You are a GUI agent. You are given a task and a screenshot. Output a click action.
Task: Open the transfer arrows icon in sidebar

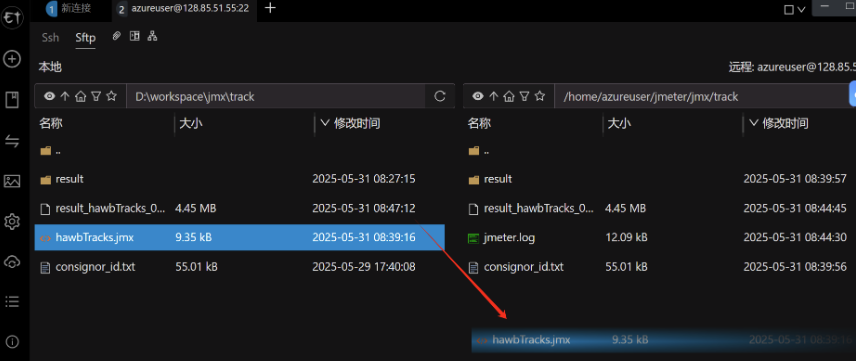tap(12, 141)
